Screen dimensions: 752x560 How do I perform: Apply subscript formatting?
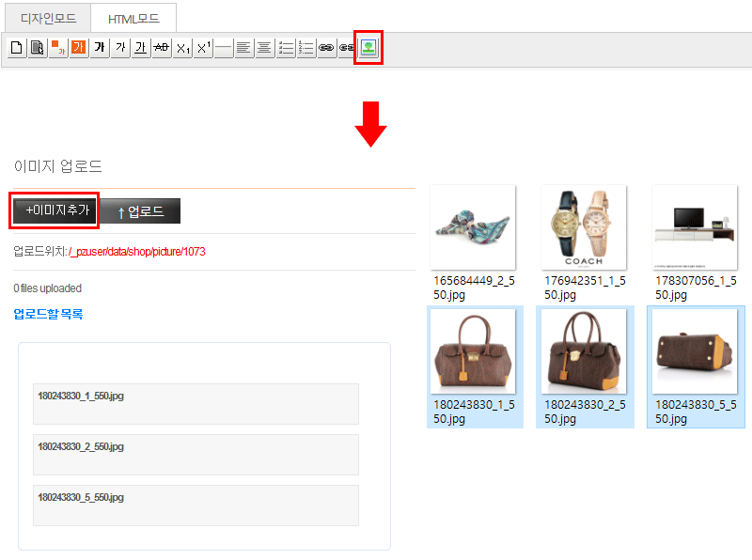pos(182,48)
